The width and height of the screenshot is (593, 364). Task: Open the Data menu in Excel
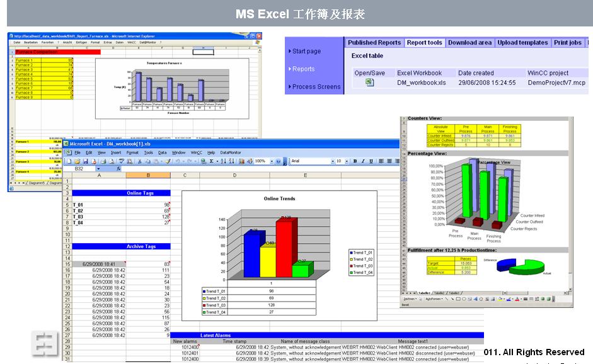coord(162,152)
